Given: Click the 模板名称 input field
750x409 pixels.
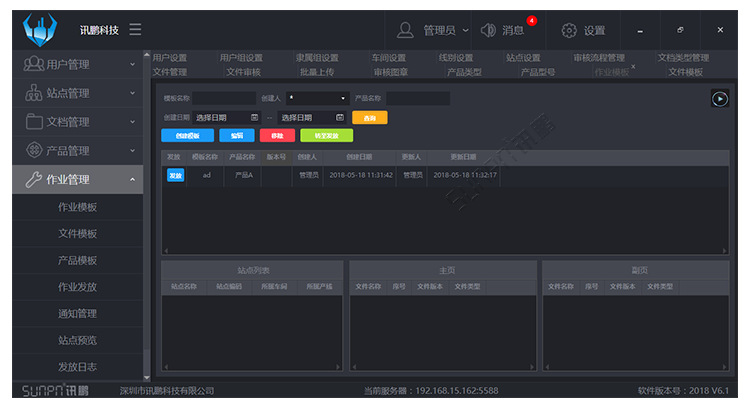Looking at the screenshot, I should point(224,99).
